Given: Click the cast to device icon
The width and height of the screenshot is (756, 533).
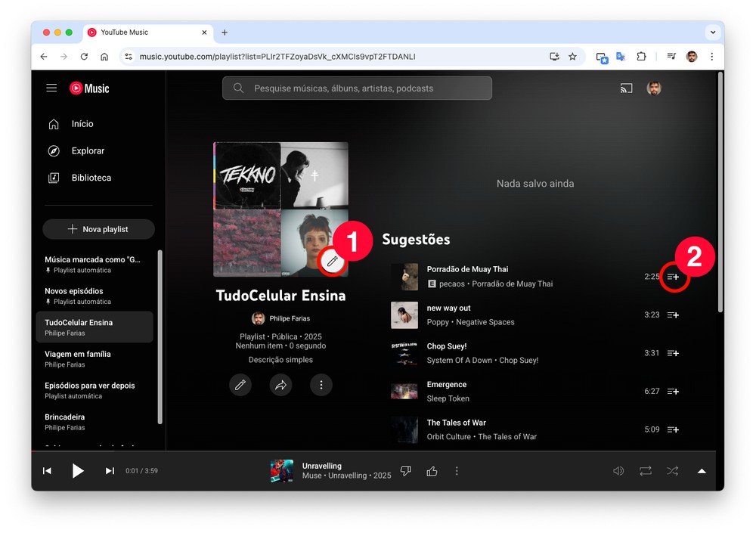Looking at the screenshot, I should coord(626,88).
